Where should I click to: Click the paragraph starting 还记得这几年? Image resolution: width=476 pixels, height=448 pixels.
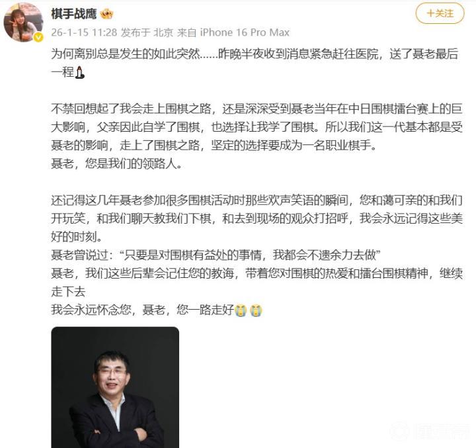(257, 218)
